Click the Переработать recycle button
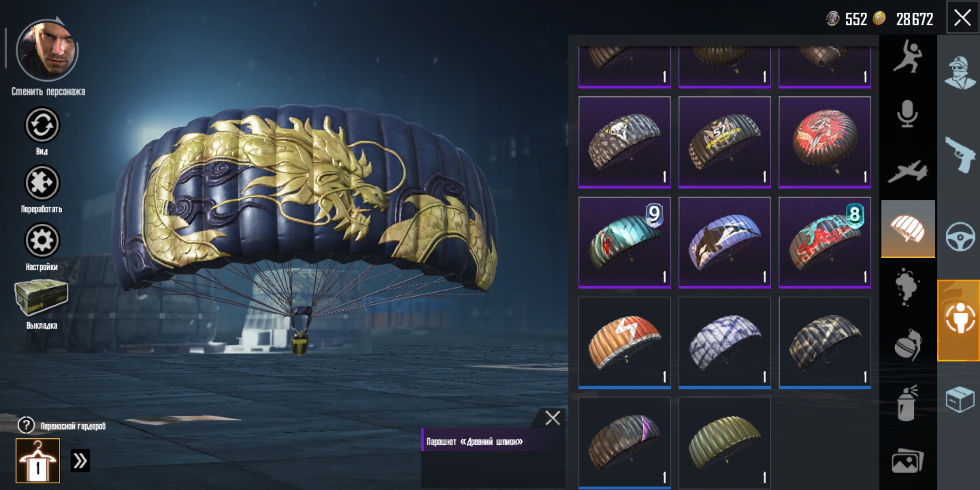 coord(42,183)
